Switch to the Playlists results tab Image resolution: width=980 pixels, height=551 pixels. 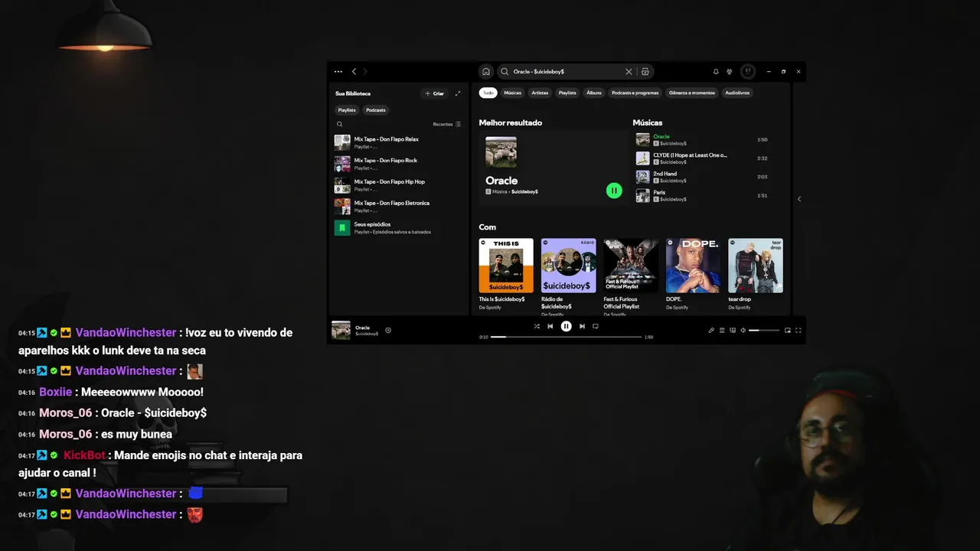[x=567, y=93]
